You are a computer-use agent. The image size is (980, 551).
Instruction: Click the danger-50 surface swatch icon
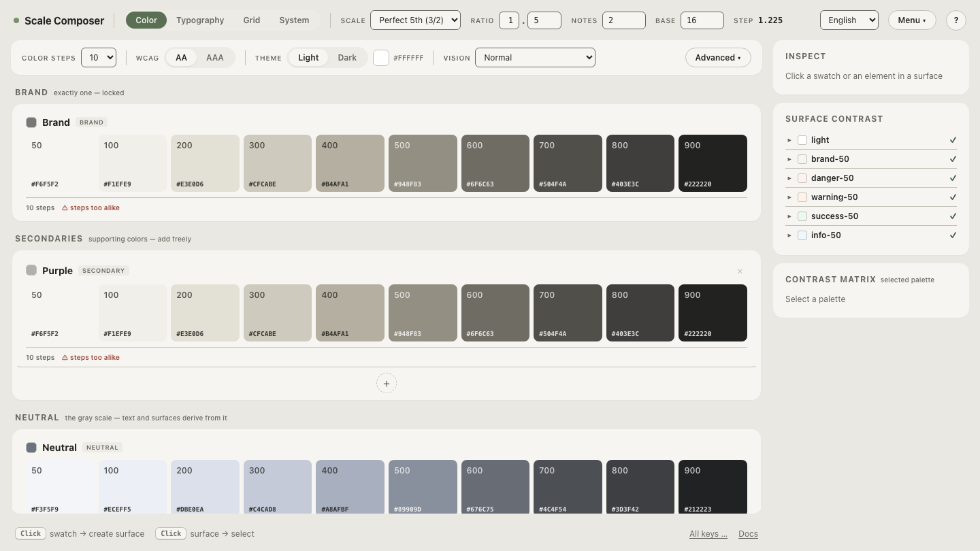(802, 178)
